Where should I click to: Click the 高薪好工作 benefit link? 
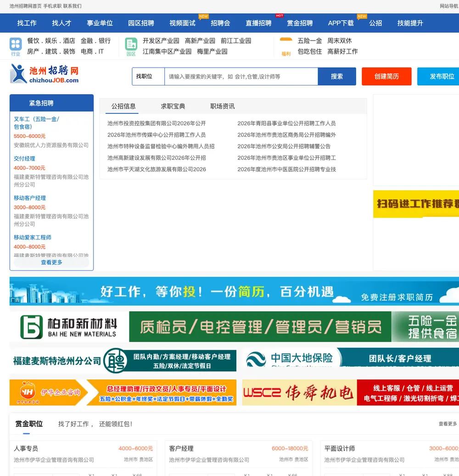[x=342, y=51]
